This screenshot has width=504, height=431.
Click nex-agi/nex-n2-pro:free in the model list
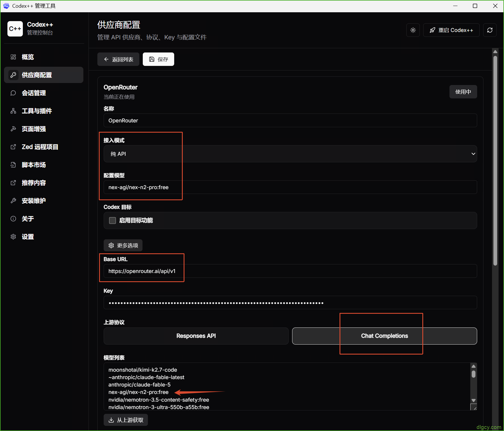click(x=138, y=392)
